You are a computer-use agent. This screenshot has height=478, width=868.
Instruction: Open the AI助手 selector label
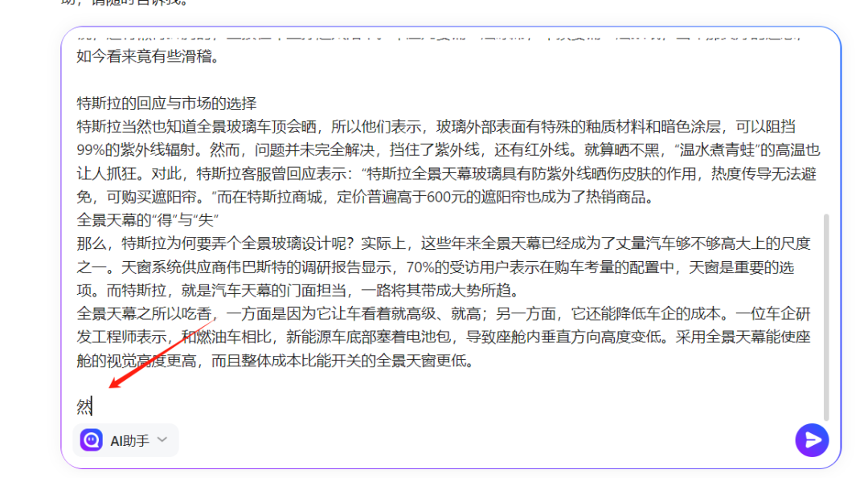click(x=129, y=440)
